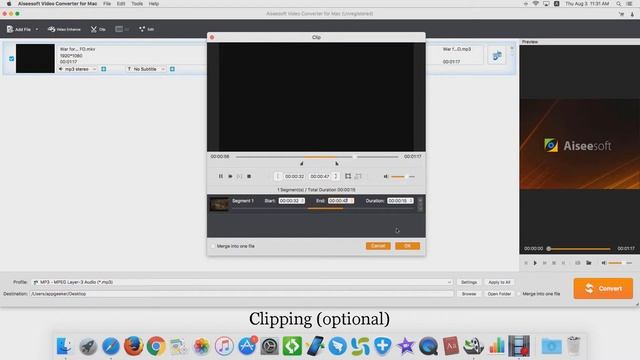Select the War for video thumbnail in file list
640x360 pixels.
(x=35, y=58)
